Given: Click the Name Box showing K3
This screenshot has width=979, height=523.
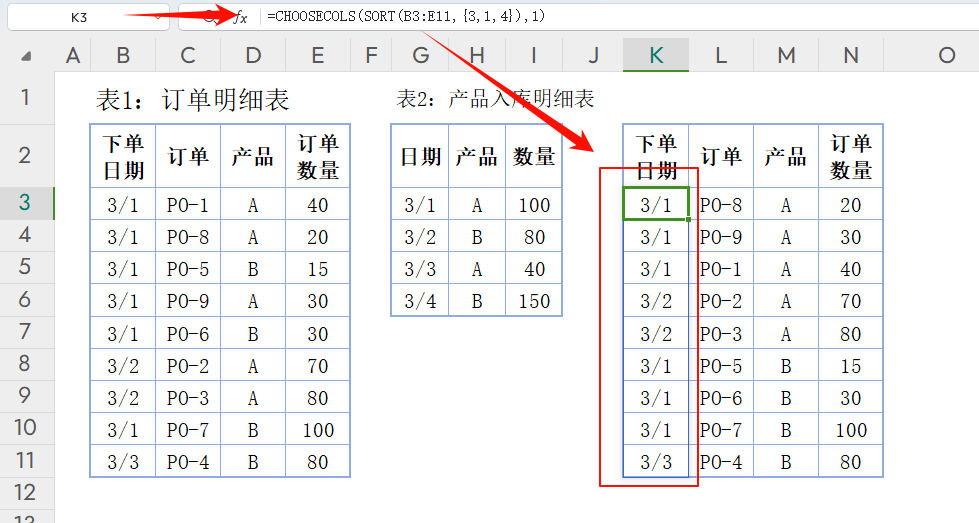Looking at the screenshot, I should pyautogui.click(x=88, y=17).
